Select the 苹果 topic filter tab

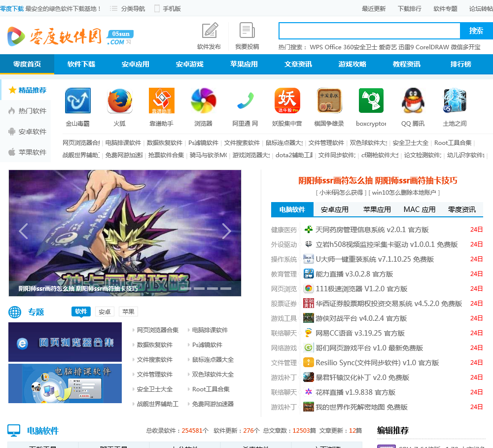click(x=128, y=311)
